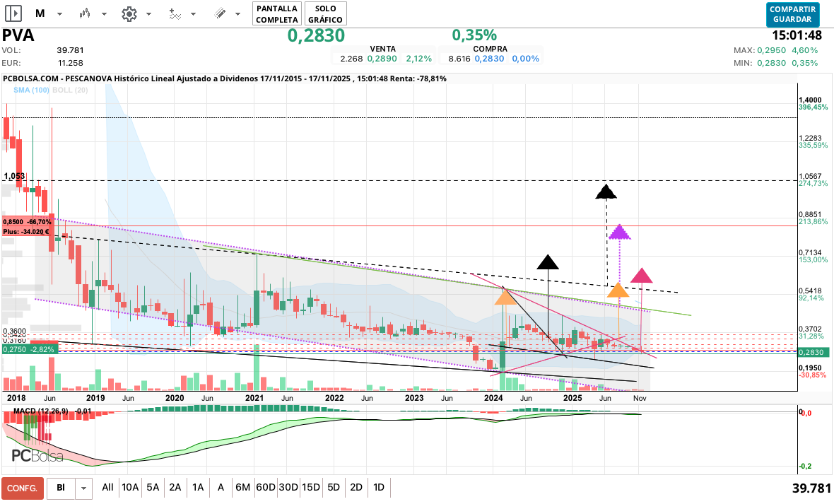This screenshot has height=504, width=834.
Task: Click the VENTA price 0,2890
Action: coord(382,59)
